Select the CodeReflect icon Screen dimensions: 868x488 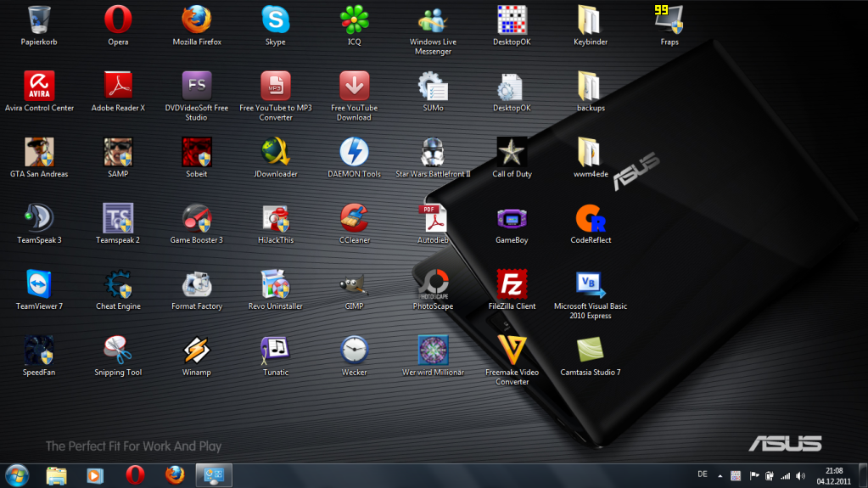coord(591,224)
